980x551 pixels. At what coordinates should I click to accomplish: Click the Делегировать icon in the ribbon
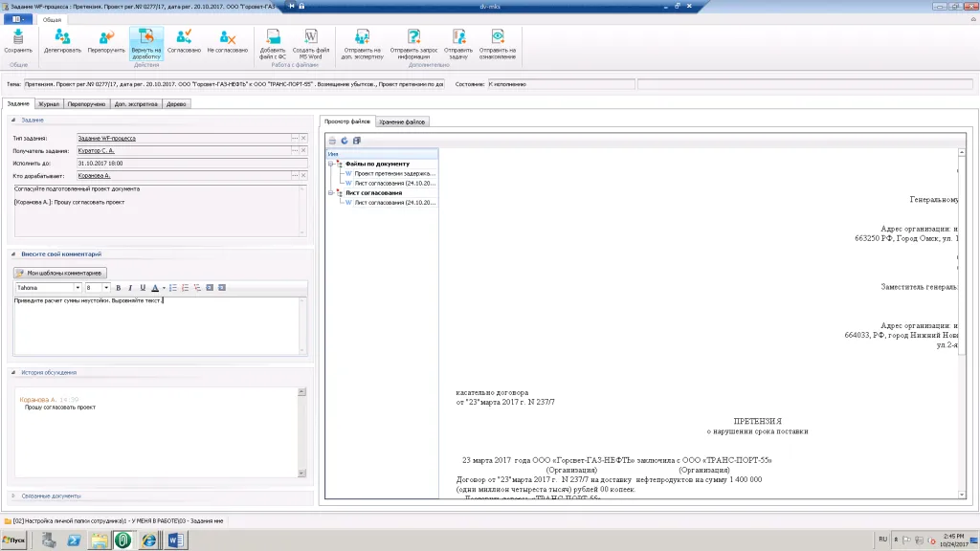pyautogui.click(x=63, y=40)
